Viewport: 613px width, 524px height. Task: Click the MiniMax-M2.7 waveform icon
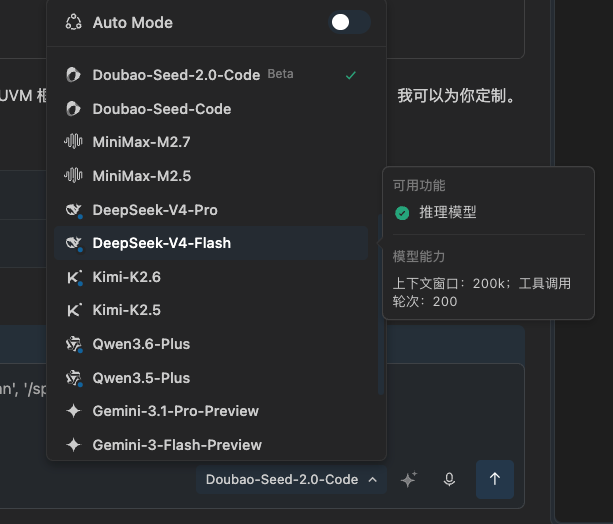tap(73, 142)
